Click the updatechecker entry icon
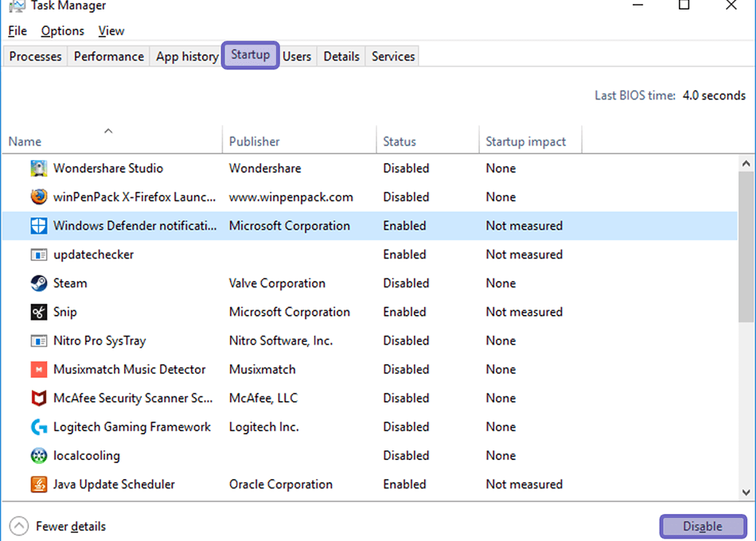 38,255
